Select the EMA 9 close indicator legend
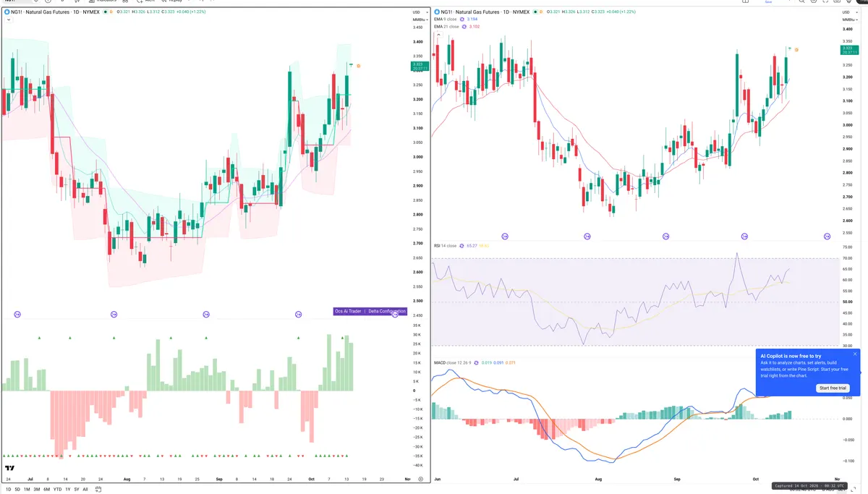 [446, 20]
